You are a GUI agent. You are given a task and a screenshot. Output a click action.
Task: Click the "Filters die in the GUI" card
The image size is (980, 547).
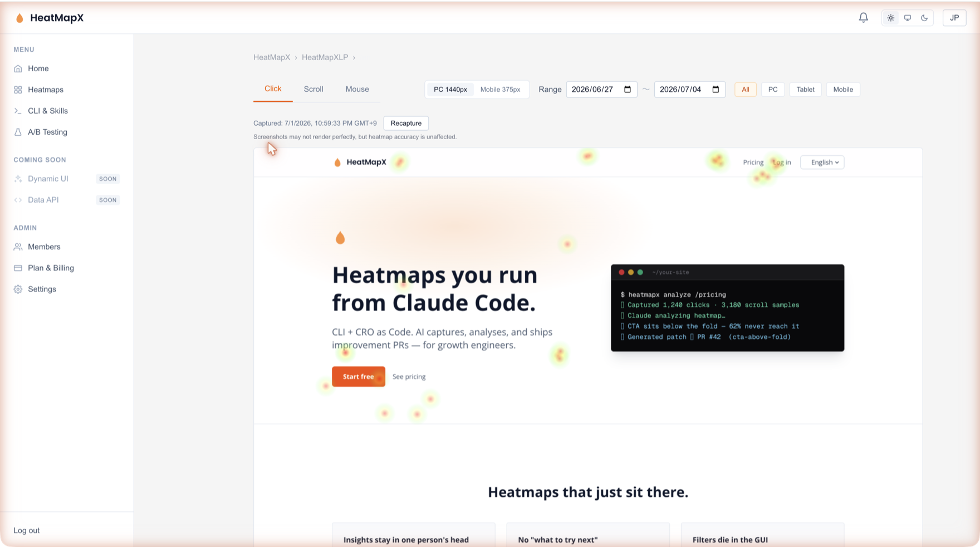(762, 535)
